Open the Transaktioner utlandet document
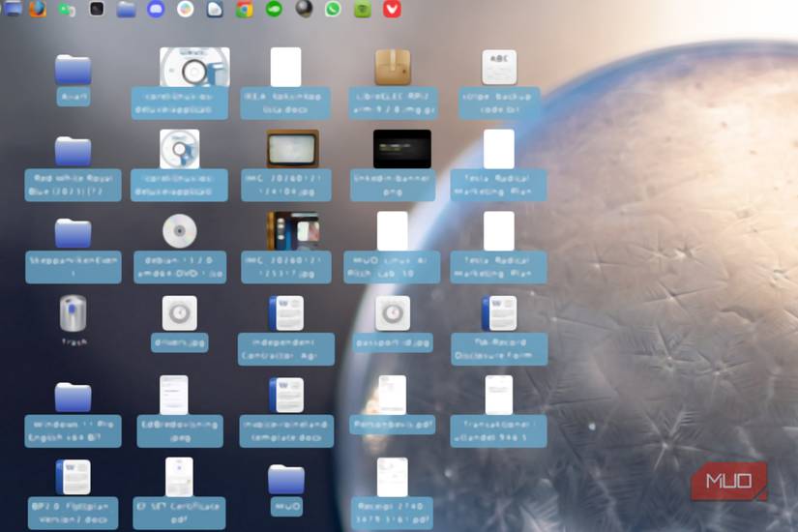The image size is (798, 532). pos(499,411)
